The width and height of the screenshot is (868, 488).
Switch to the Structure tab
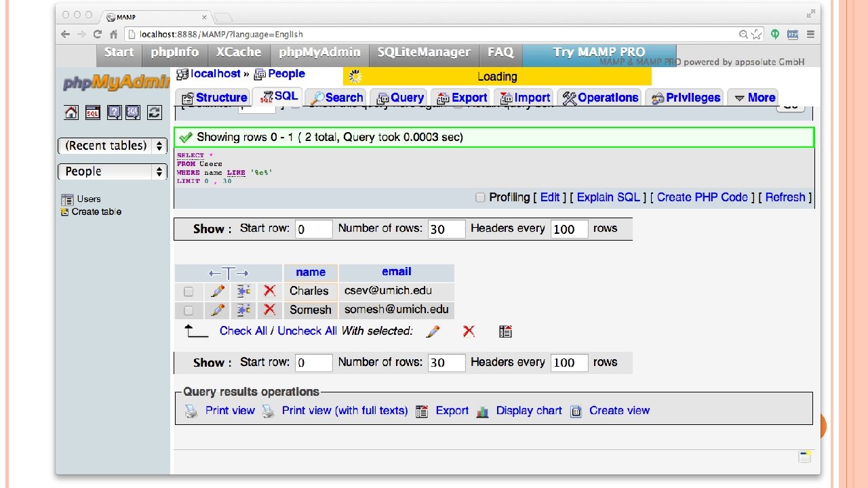214,98
